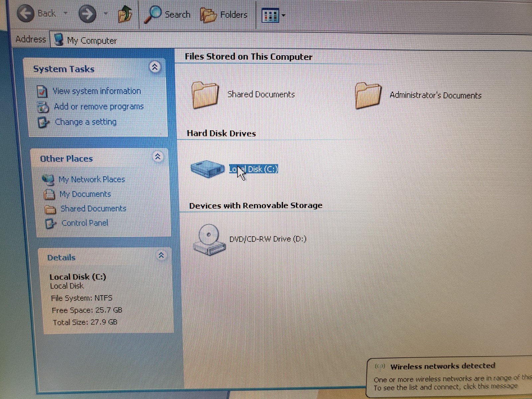This screenshot has height=399, width=532.
Task: Collapse the System Tasks panel
Action: 155,67
